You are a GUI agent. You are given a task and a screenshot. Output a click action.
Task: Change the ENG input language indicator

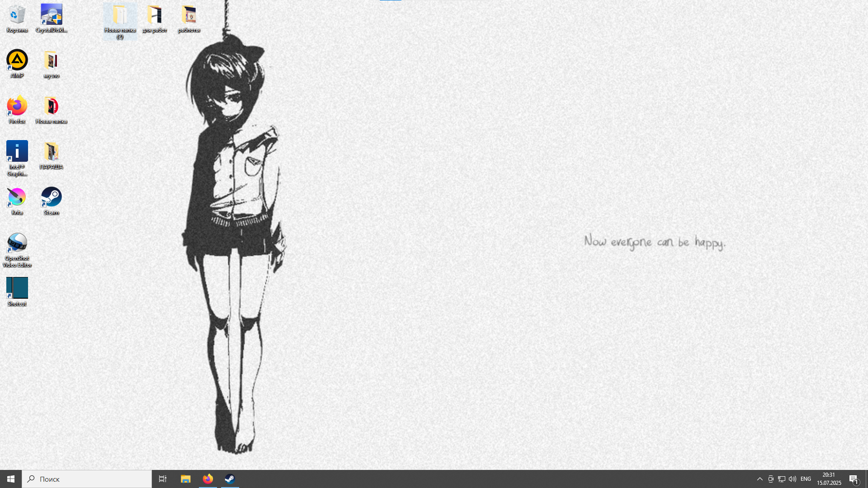[x=806, y=479]
